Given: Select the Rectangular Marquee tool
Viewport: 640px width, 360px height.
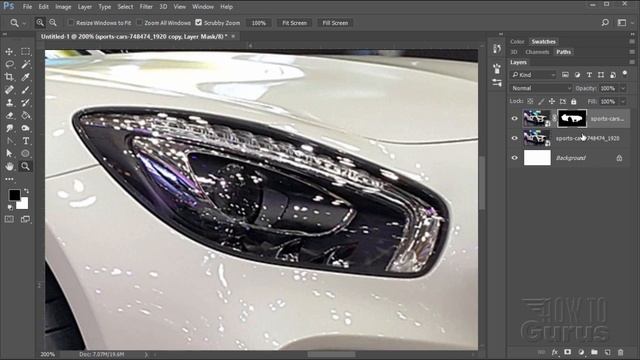Looking at the screenshot, I should pyautogui.click(x=25, y=52).
